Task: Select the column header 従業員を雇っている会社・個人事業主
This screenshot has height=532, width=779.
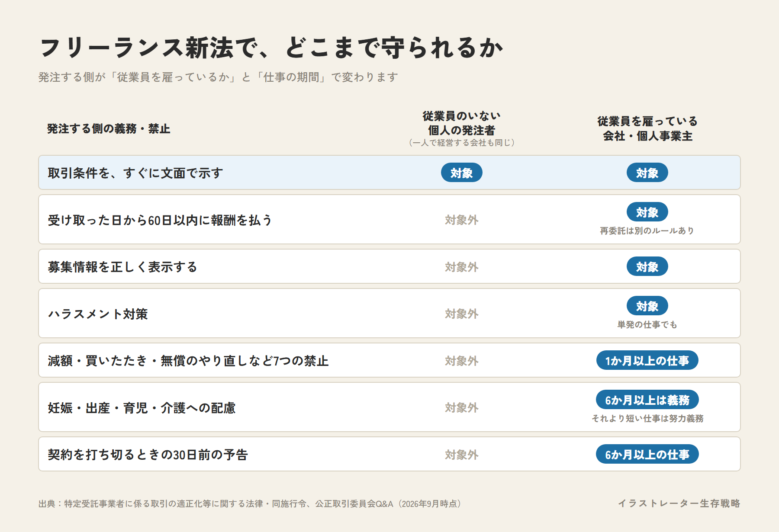Action: click(x=647, y=128)
